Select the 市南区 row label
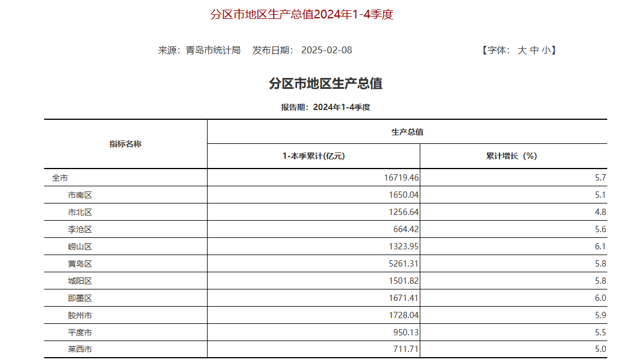The width and height of the screenshot is (617, 364). click(x=80, y=195)
